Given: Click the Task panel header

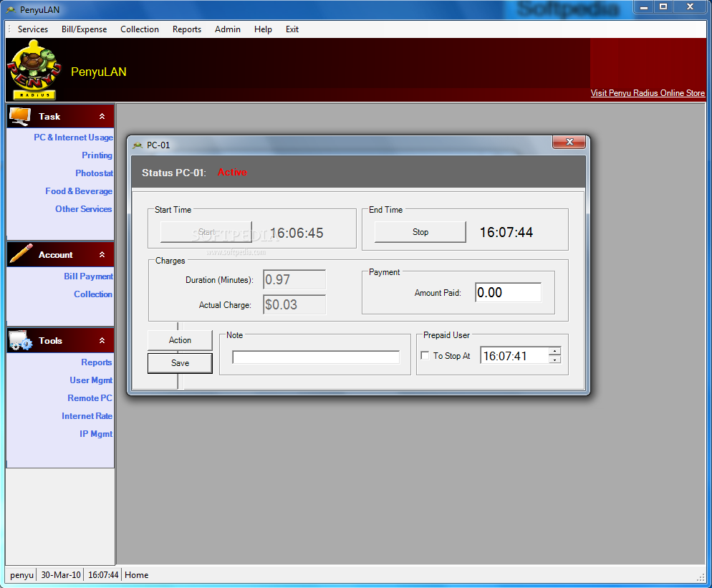Looking at the screenshot, I should pos(60,116).
